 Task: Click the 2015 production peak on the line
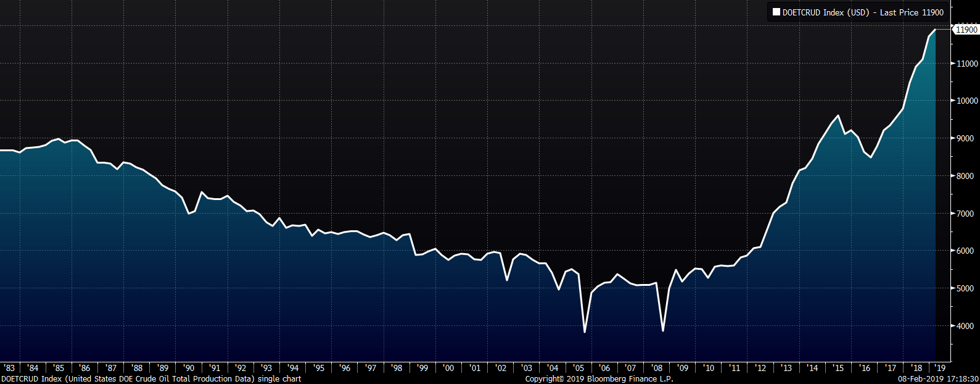point(838,115)
